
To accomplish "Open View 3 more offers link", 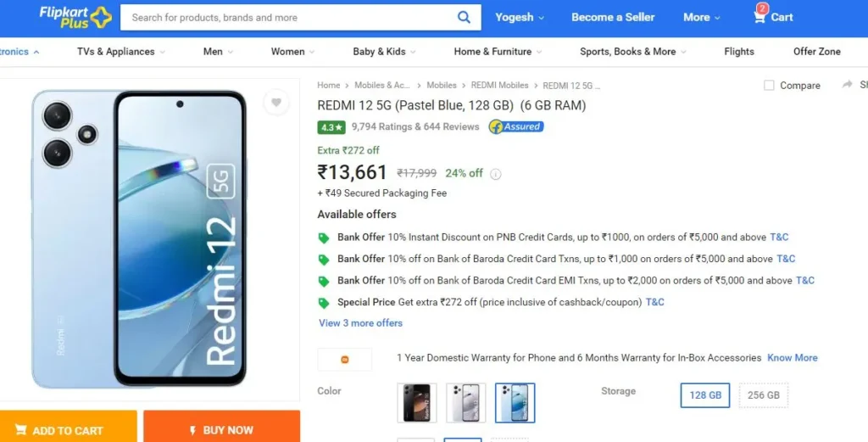I will [360, 323].
